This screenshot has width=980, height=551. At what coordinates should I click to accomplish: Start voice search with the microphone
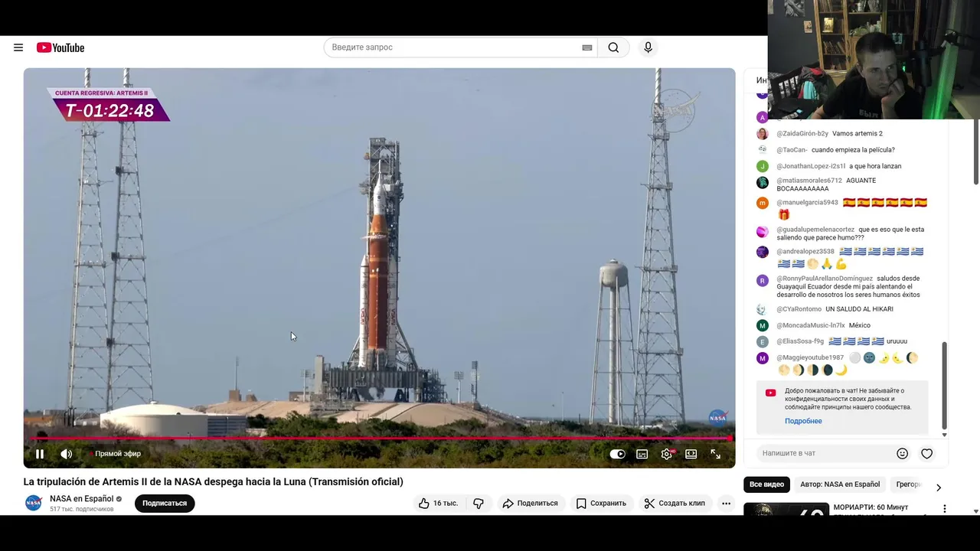648,47
